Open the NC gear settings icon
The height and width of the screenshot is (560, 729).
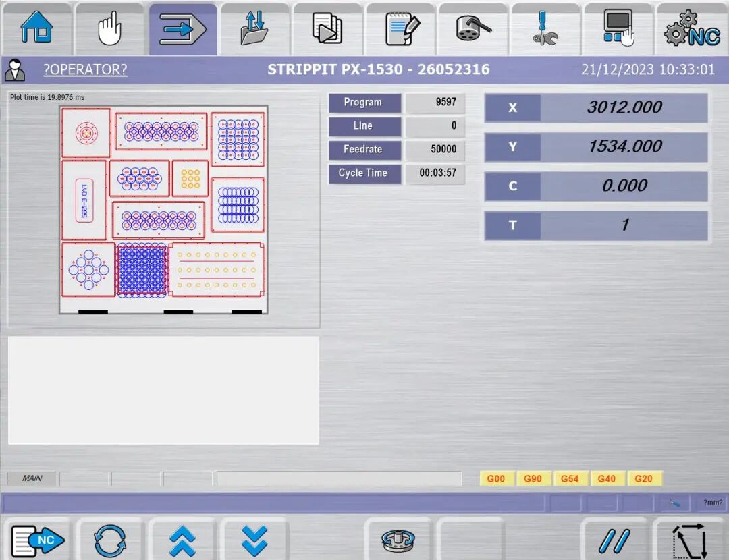[x=692, y=29]
